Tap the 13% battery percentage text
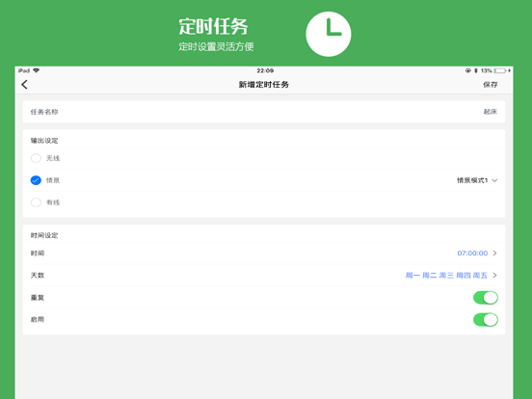Image resolution: width=532 pixels, height=399 pixels. coord(486,70)
